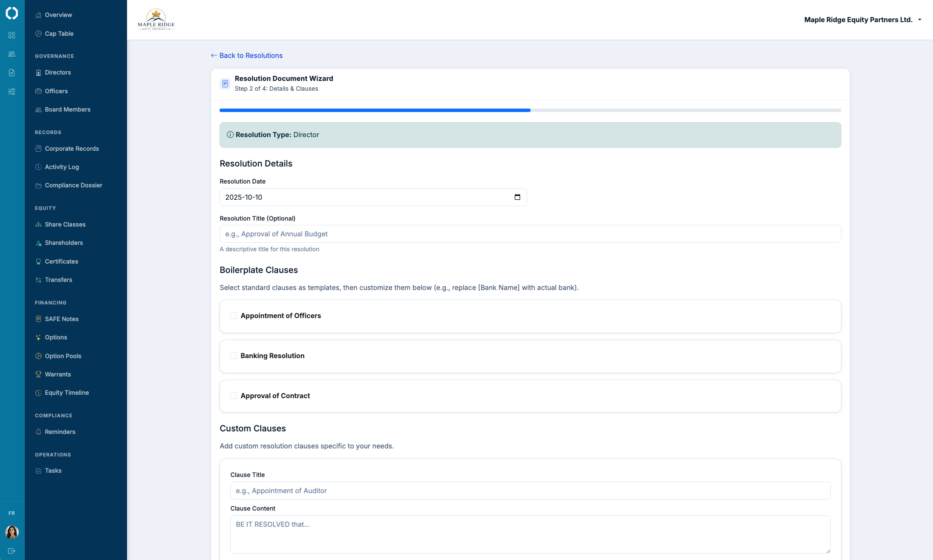The height and width of the screenshot is (560, 933).
Task: Click the Compliance Dossier folder icon
Action: tap(38, 185)
